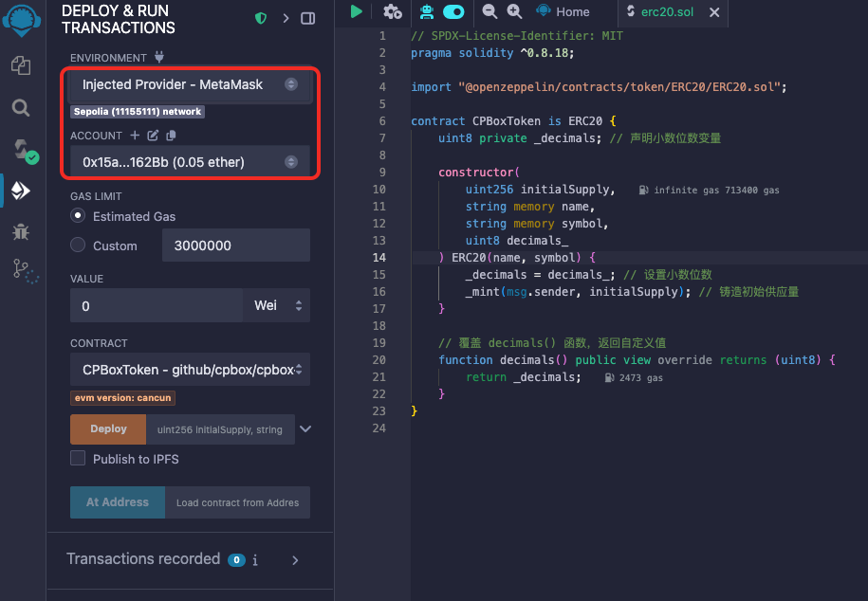Viewport: 868px width, 601px height.
Task: Click the OpenZeppelin import statement line
Action: coord(599,87)
